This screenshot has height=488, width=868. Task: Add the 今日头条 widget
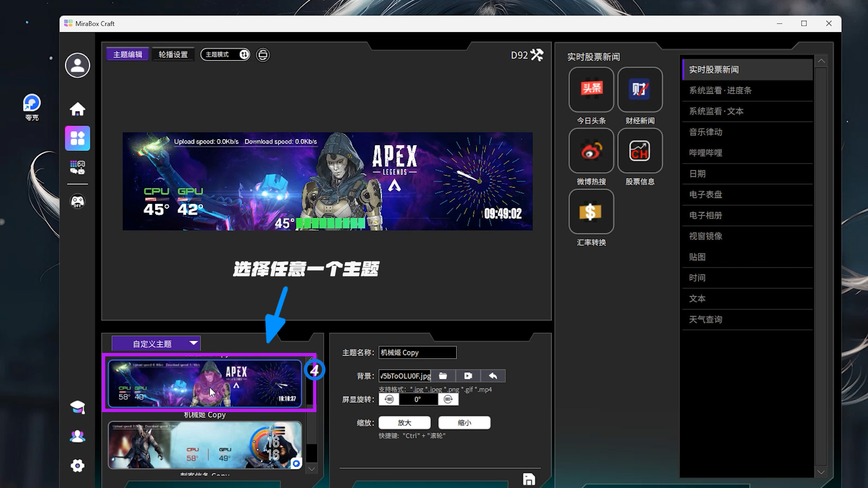[x=591, y=89]
